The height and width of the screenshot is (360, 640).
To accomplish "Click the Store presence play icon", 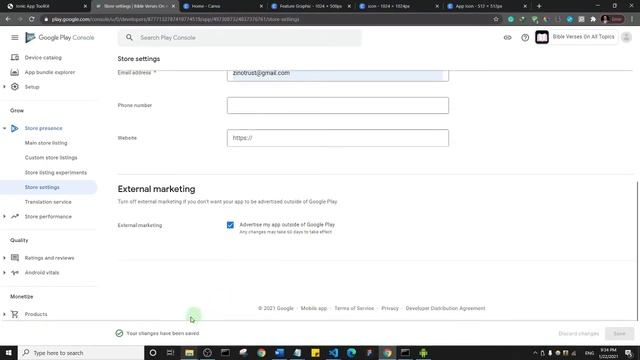I will point(15,128).
